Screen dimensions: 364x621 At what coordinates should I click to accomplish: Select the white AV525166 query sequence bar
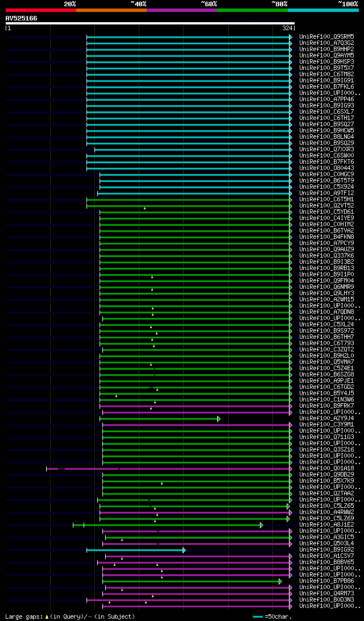point(150,23)
